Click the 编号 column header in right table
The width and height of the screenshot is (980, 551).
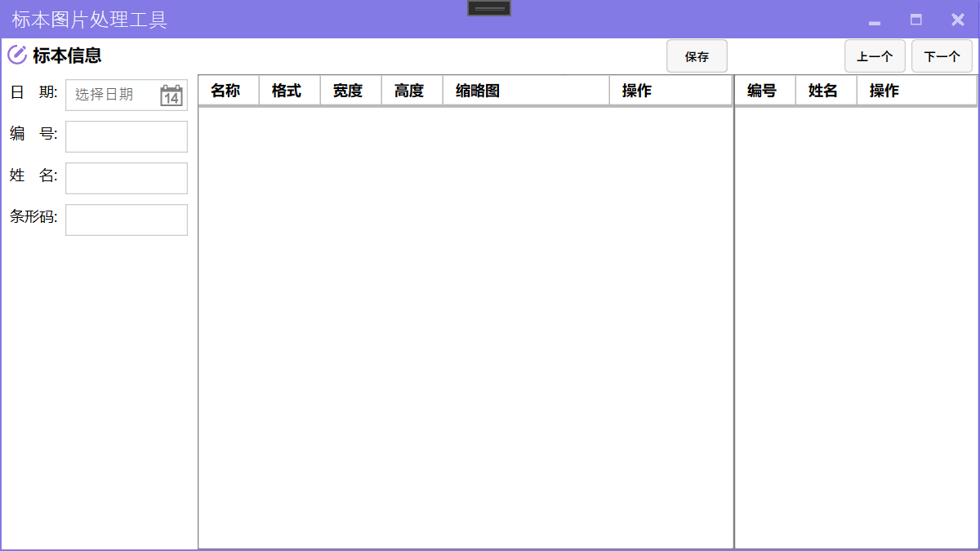(764, 91)
